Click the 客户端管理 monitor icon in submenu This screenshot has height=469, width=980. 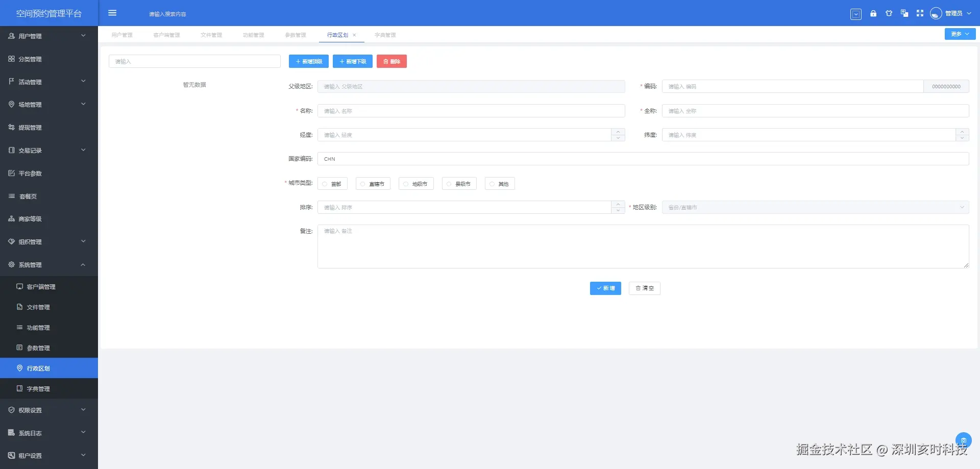19,286
